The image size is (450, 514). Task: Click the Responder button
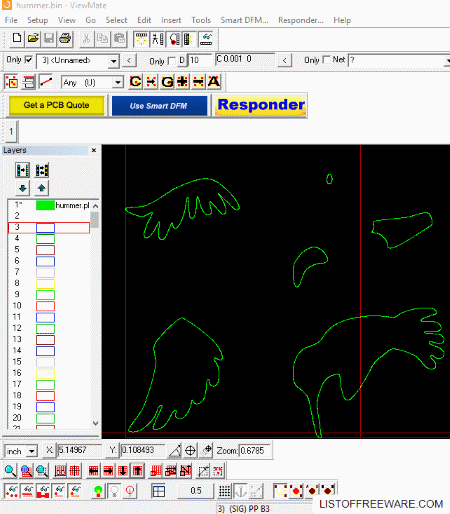point(261,106)
